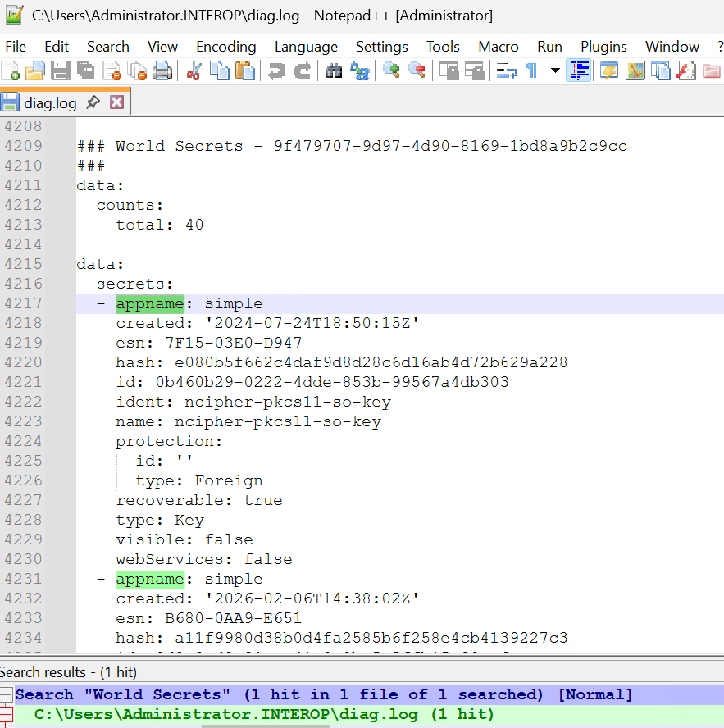The height and width of the screenshot is (728, 724).
Task: Open the Window menu
Action: click(672, 47)
